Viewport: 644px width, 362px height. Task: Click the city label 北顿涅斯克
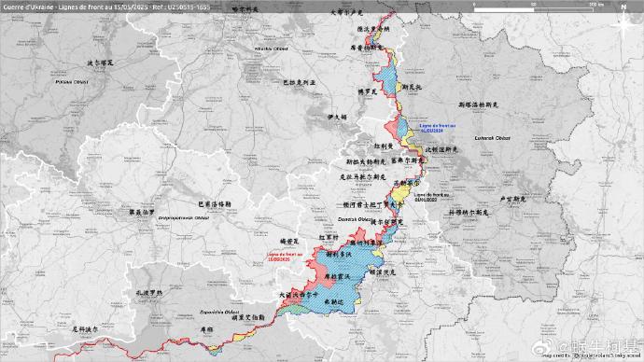coord(441,150)
